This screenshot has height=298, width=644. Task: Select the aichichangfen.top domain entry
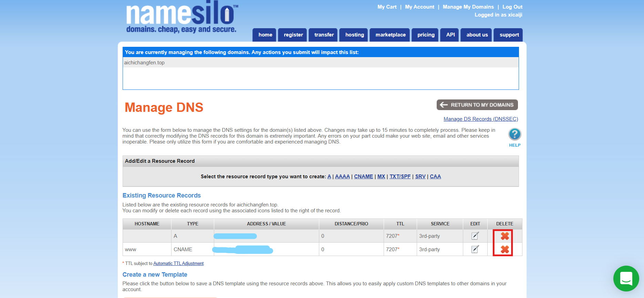click(321, 63)
